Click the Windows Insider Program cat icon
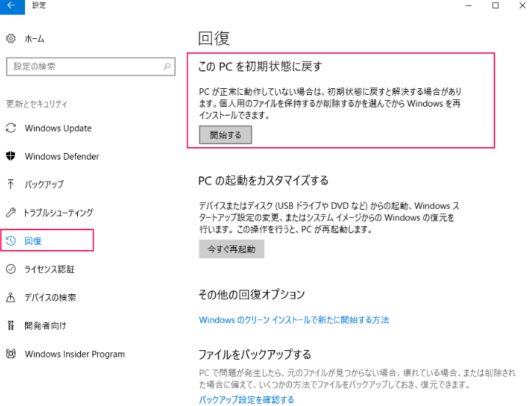 pos(11,354)
